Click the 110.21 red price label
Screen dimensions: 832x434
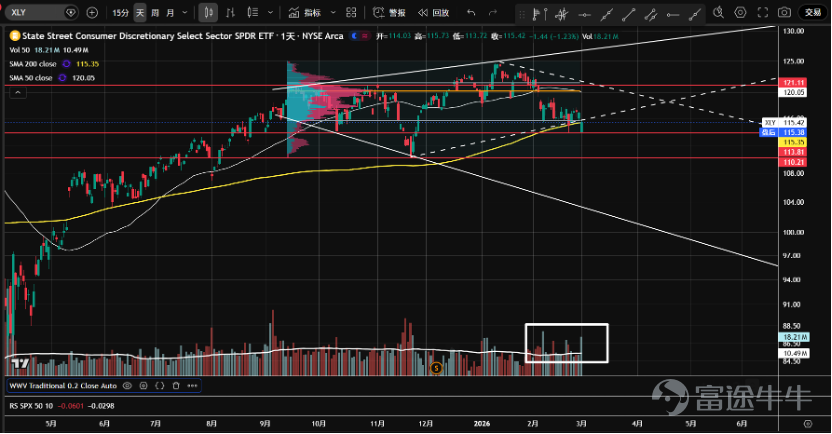[x=794, y=162]
